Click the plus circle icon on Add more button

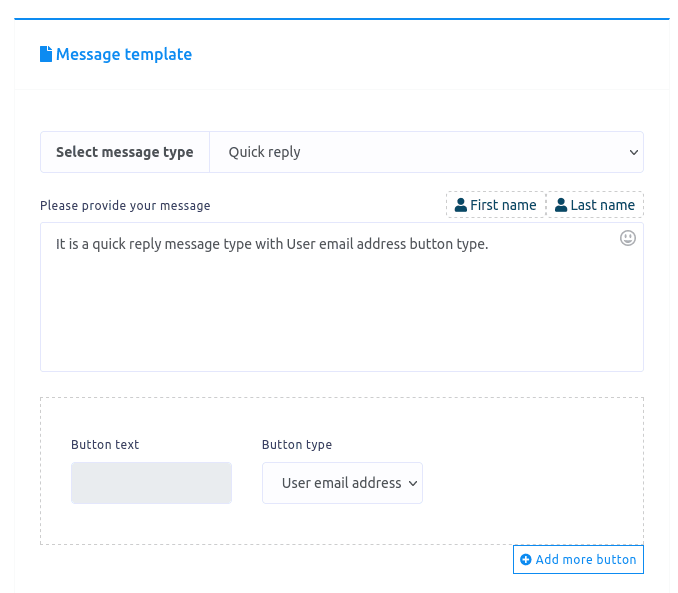[526, 560]
